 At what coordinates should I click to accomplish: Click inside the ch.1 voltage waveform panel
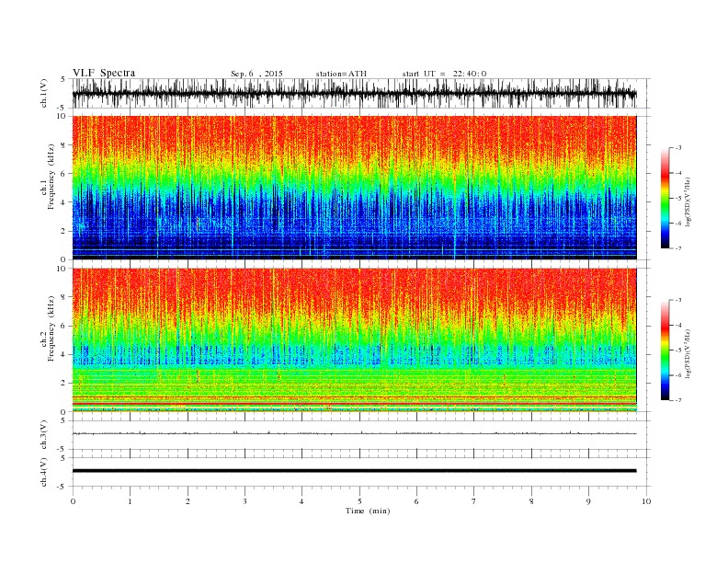pos(360,93)
